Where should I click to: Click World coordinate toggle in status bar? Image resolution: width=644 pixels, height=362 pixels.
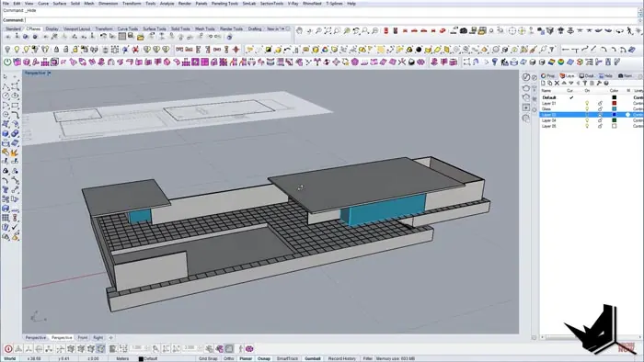pyautogui.click(x=9, y=358)
